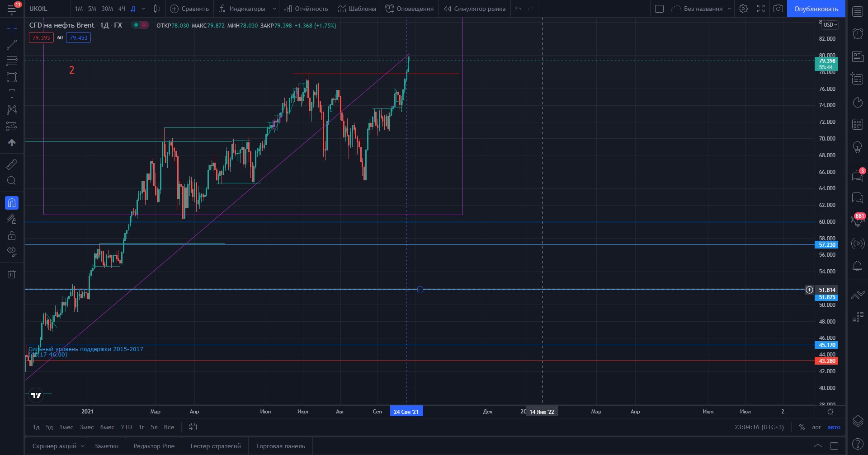The image size is (868, 455).
Task: Delete drawings with the trash icon
Action: click(x=12, y=274)
